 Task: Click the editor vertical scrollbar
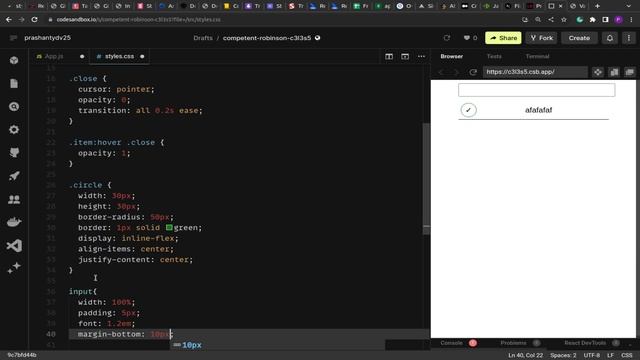tap(426, 180)
